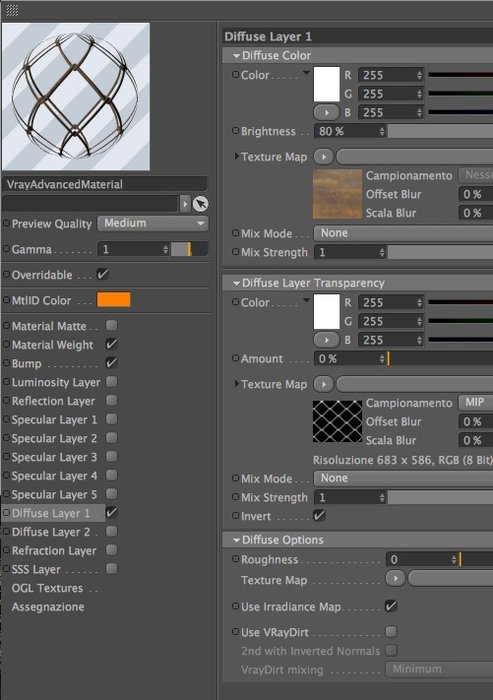Click arrow button next to Transparency Texture Map

click(x=324, y=384)
